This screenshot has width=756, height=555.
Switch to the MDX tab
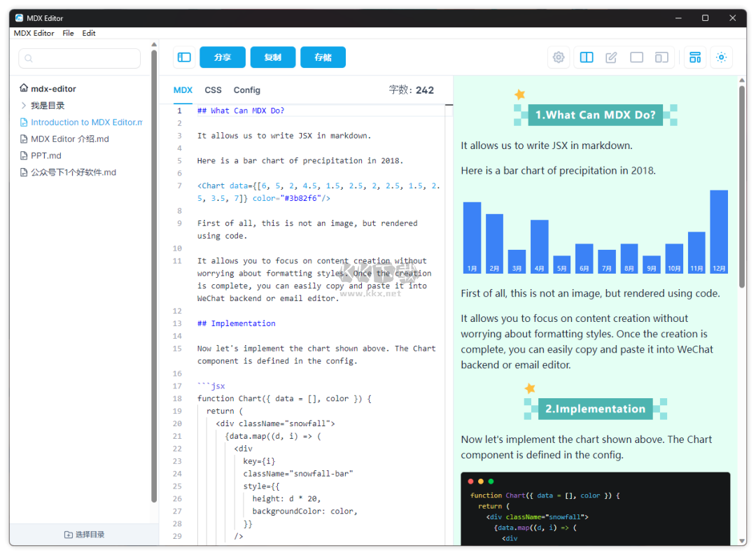pos(183,90)
